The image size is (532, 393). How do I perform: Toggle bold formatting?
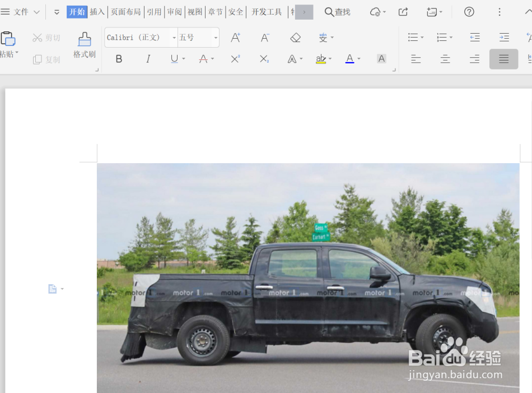pyautogui.click(x=119, y=59)
